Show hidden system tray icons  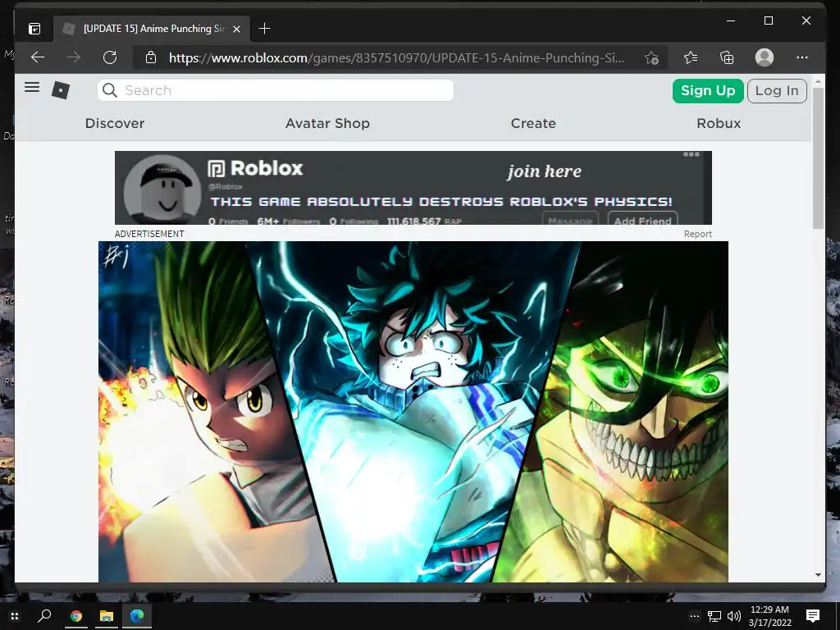694,616
